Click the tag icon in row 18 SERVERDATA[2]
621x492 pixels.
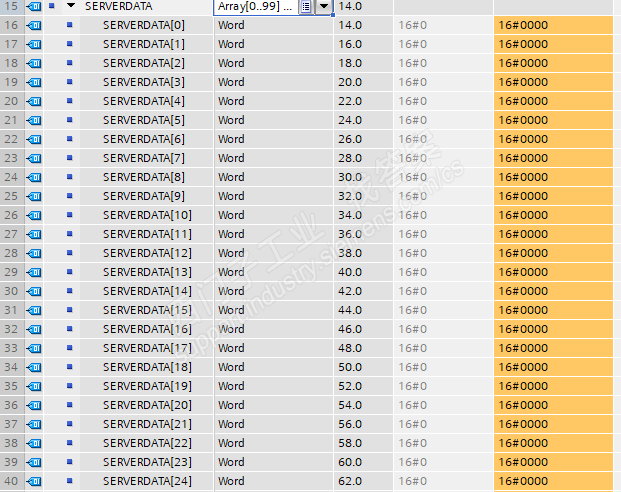click(x=34, y=63)
